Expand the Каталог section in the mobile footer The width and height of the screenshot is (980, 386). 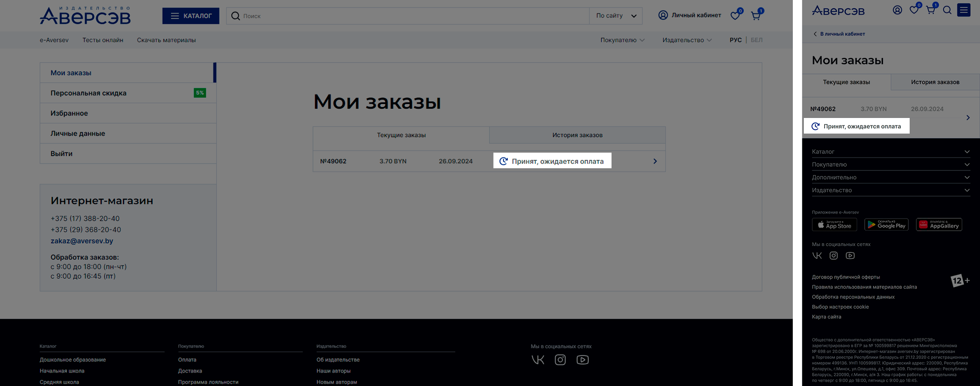click(891, 152)
